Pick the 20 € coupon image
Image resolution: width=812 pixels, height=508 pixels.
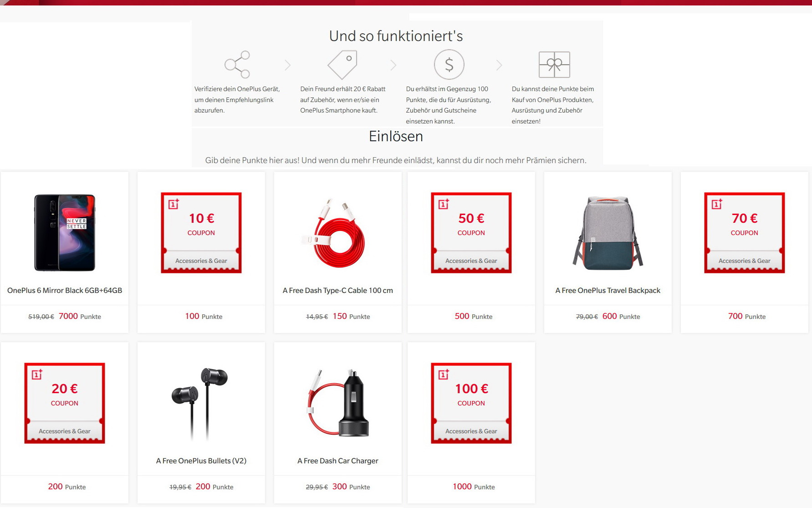click(x=65, y=403)
